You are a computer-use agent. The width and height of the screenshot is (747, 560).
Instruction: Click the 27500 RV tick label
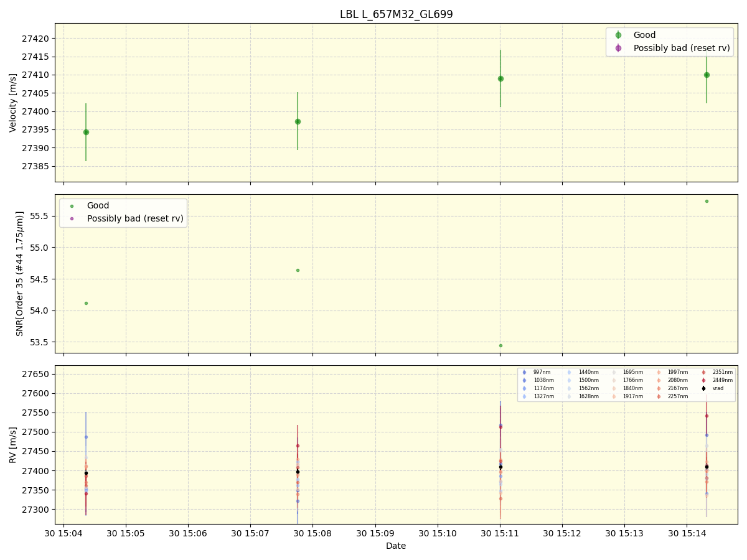click(x=36, y=432)
